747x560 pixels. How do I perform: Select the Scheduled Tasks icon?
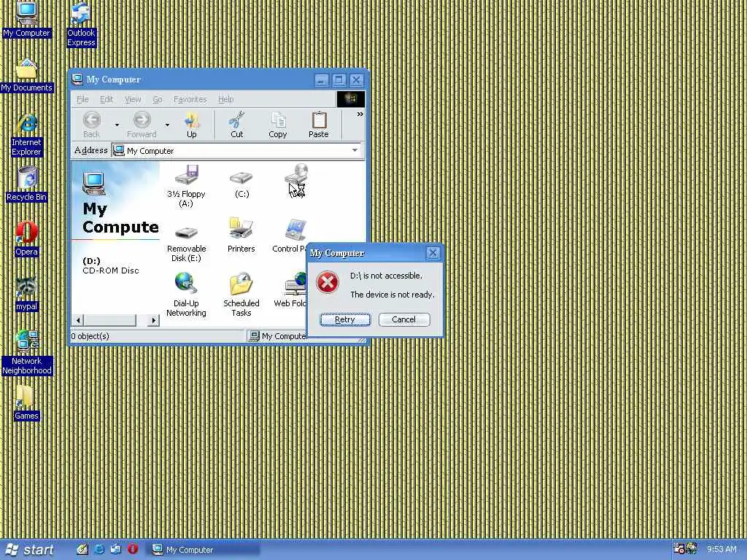[241, 295]
